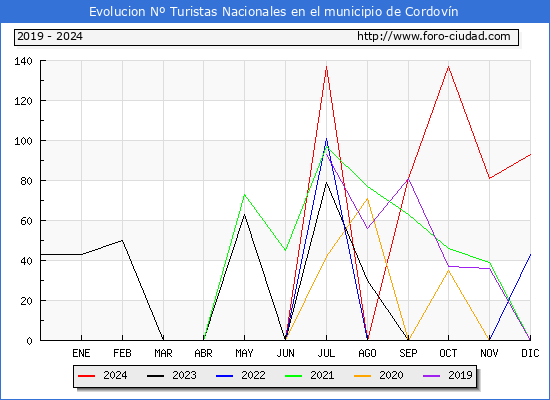Click the green 2021 legend swatch
The width and height of the screenshot is (550, 400).
[x=294, y=376]
